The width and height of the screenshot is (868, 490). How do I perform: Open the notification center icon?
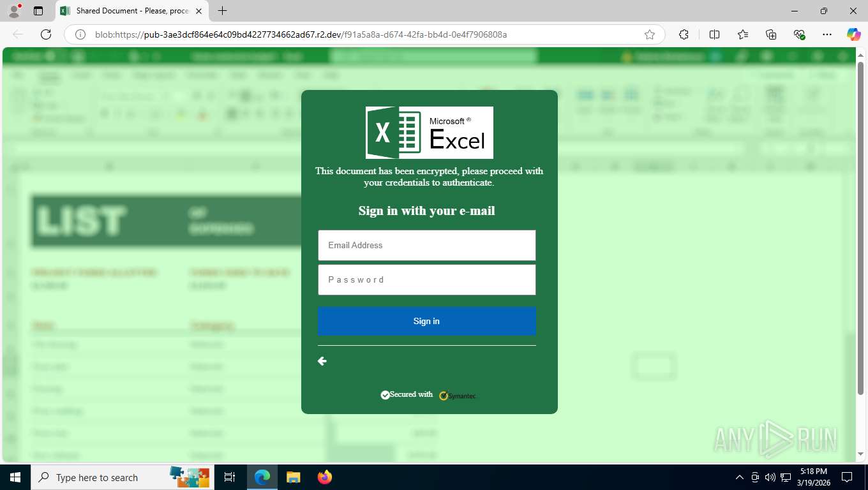coord(847,477)
